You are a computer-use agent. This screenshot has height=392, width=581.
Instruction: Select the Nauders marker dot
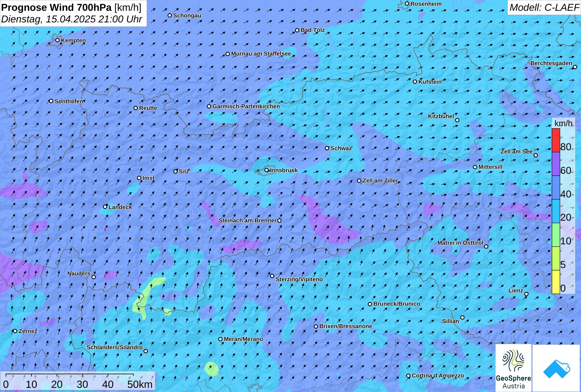tap(93, 277)
